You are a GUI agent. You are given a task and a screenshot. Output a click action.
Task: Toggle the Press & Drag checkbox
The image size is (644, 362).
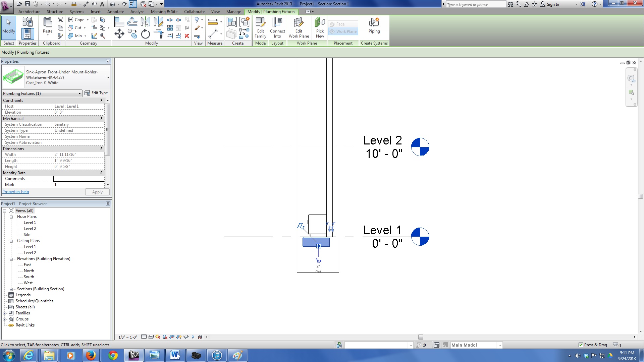[581, 345]
